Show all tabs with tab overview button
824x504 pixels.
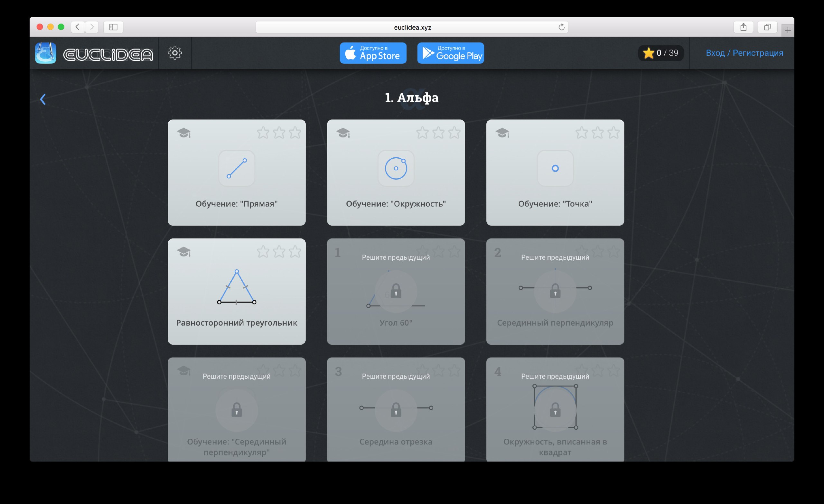click(767, 27)
